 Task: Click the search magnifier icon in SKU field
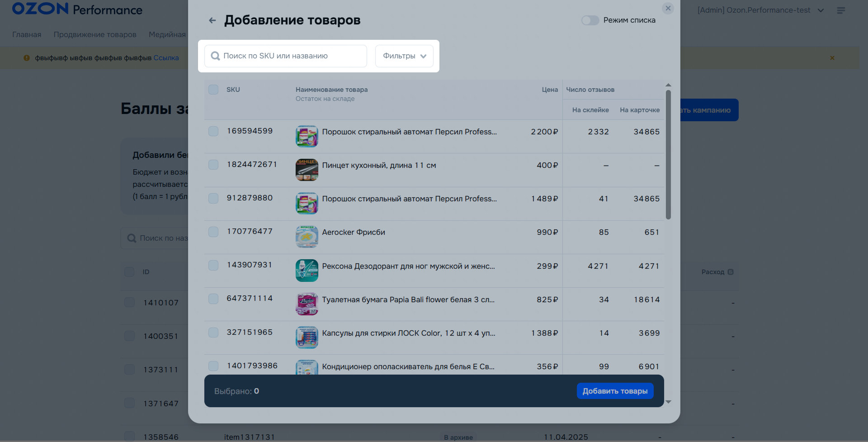click(216, 56)
